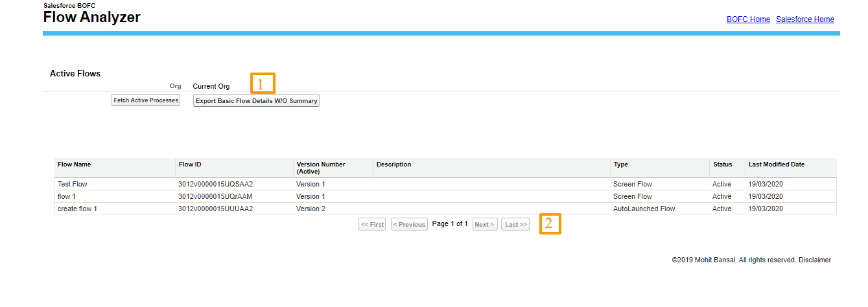Image resolution: width=868 pixels, height=307 pixels.
Task: Click the Flow Analyzer page title
Action: pyautogui.click(x=92, y=17)
